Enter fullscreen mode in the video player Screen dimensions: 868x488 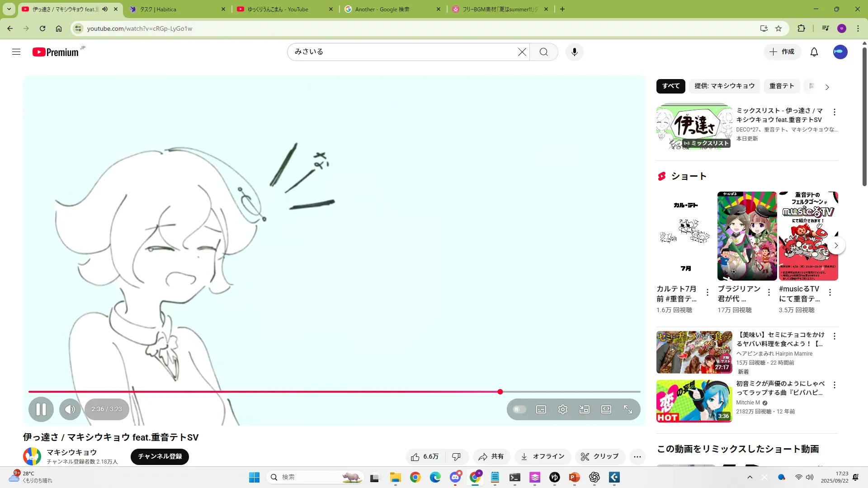point(628,409)
